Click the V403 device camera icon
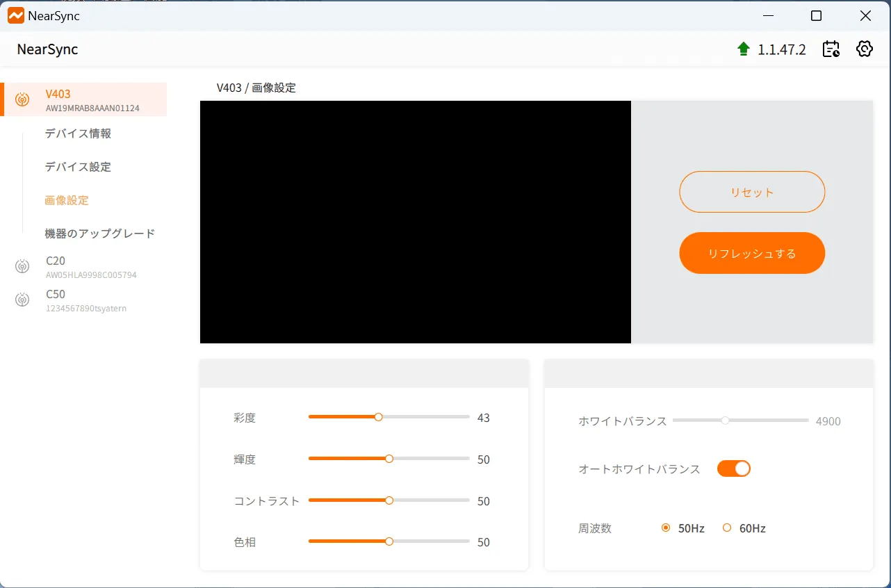 22,99
